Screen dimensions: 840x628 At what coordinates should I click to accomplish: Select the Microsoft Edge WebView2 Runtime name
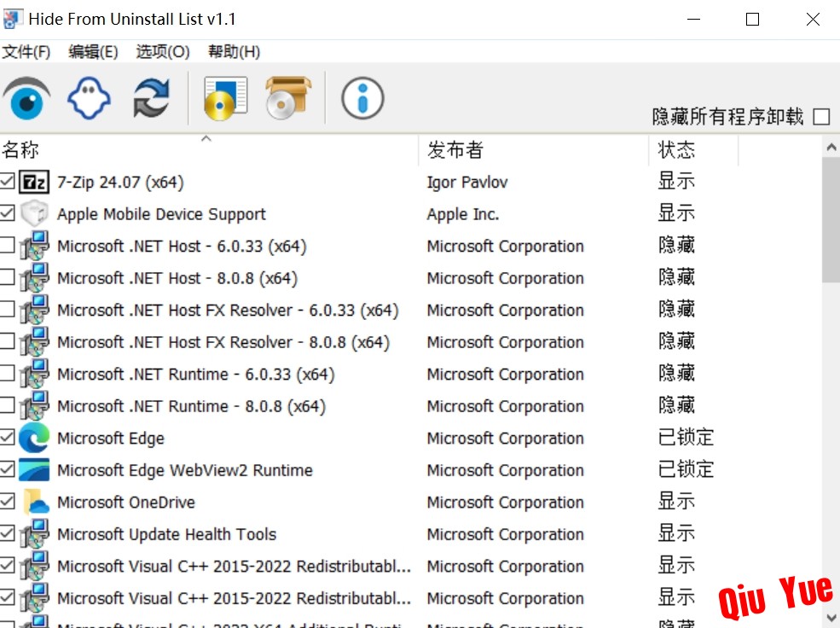pyautogui.click(x=185, y=470)
